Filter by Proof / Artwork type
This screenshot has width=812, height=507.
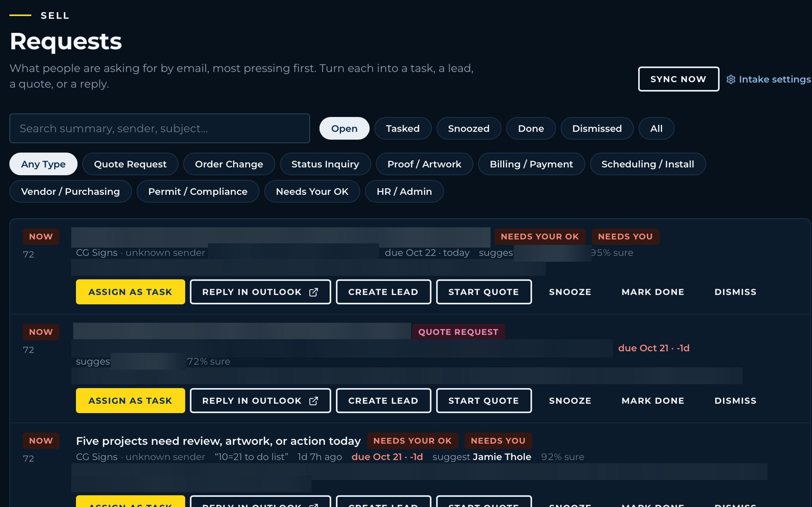(424, 164)
